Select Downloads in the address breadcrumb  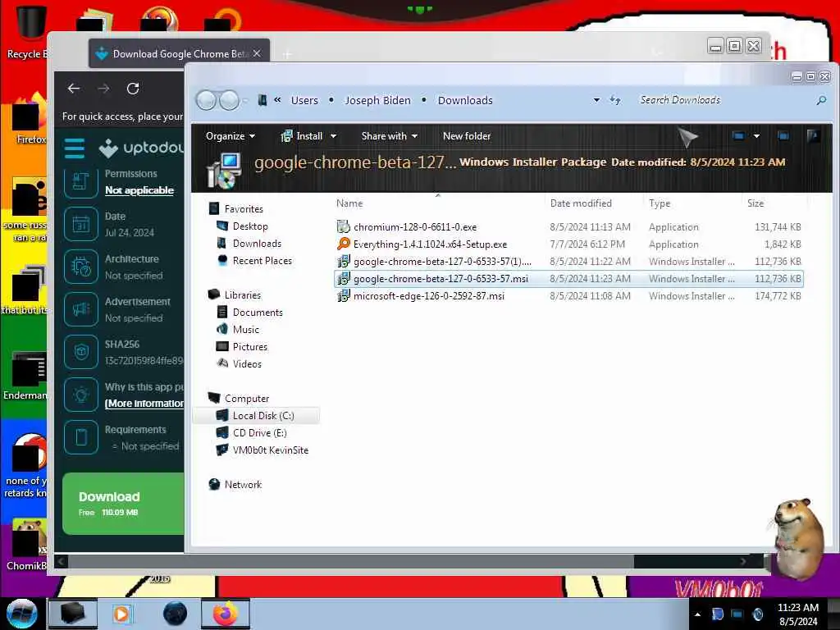pos(465,100)
